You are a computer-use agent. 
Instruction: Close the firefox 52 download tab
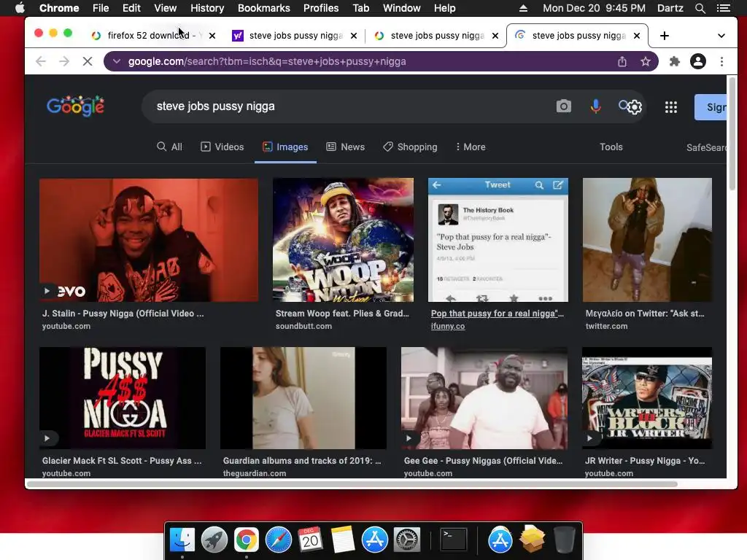coord(212,36)
